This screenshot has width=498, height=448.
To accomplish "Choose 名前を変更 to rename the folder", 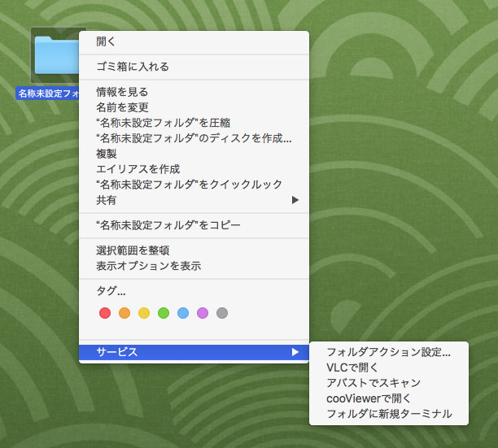I will (194, 107).
